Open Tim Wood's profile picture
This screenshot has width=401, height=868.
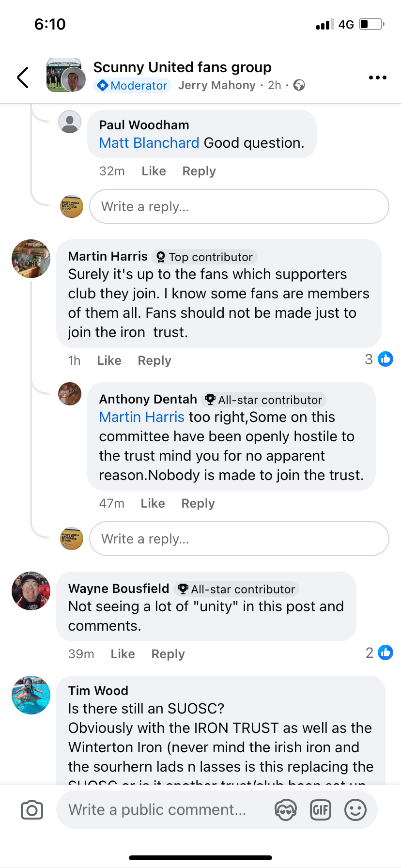click(x=31, y=695)
